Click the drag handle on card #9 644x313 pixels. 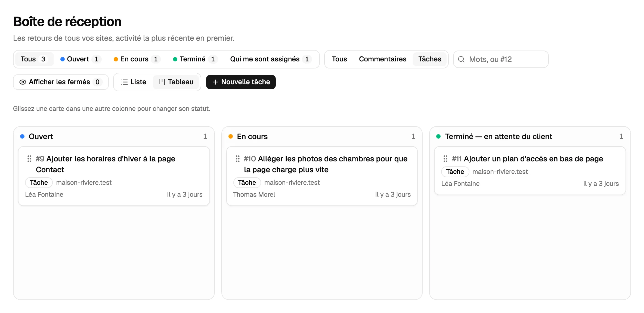pos(29,159)
